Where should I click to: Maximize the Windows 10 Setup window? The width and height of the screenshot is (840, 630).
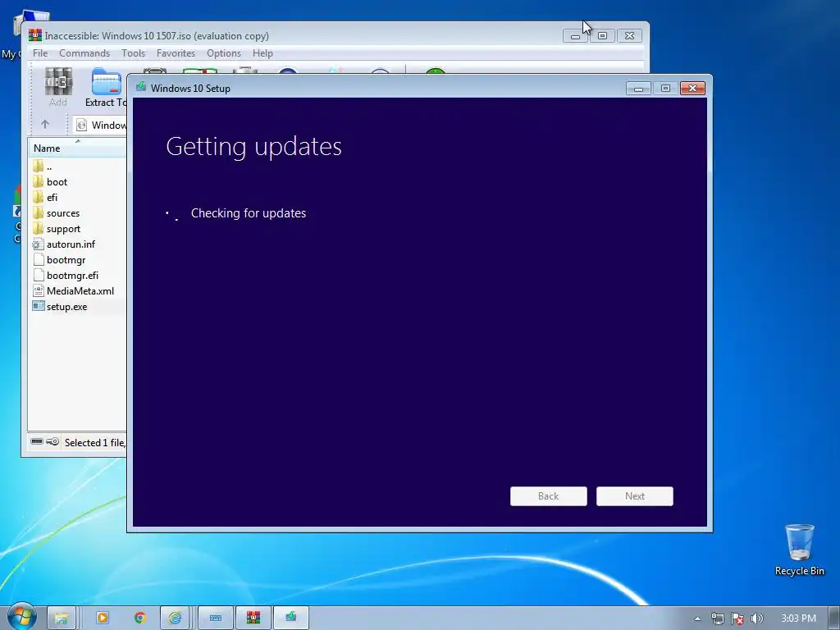pos(665,89)
